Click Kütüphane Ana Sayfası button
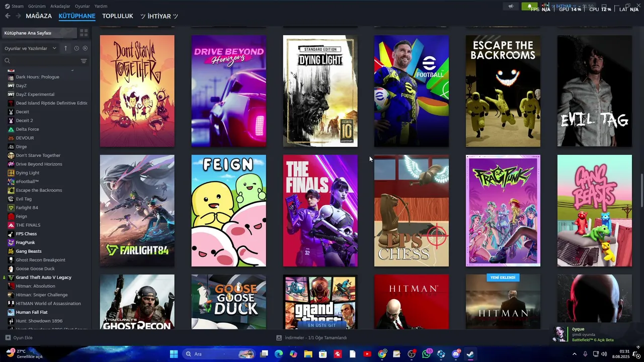 pos(39,33)
